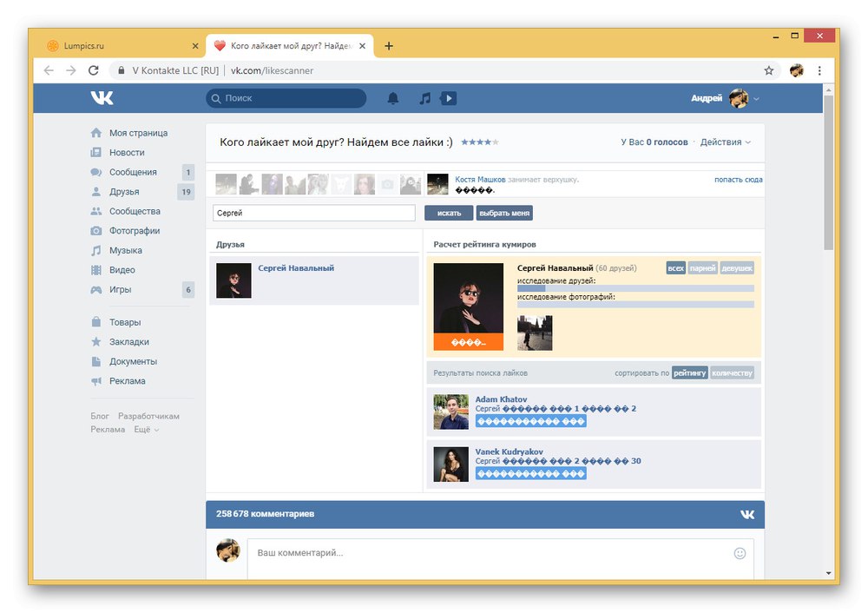
Task: Click the Игры badge showing 6
Action: [188, 290]
